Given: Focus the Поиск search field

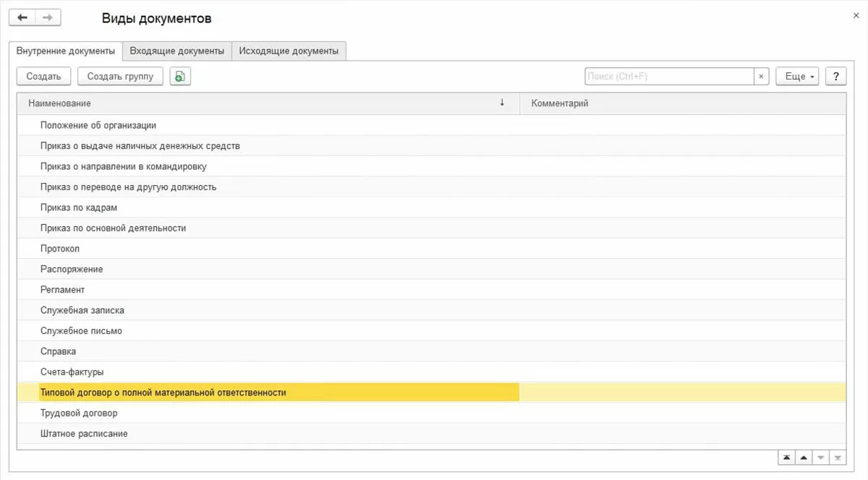Looking at the screenshot, I should (x=669, y=76).
